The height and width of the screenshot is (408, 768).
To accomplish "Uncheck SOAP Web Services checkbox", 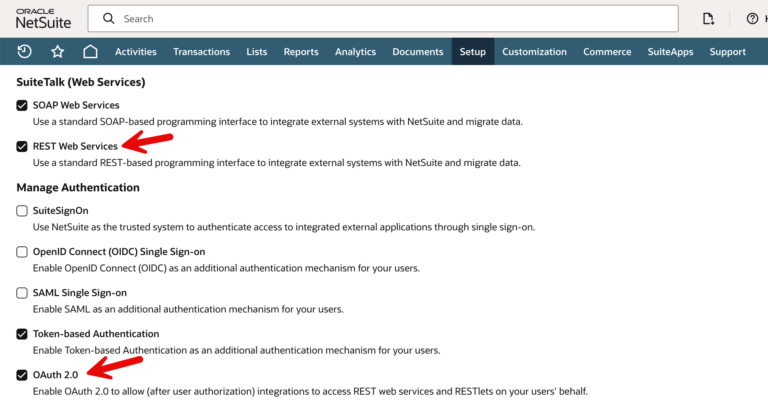I will 22,105.
